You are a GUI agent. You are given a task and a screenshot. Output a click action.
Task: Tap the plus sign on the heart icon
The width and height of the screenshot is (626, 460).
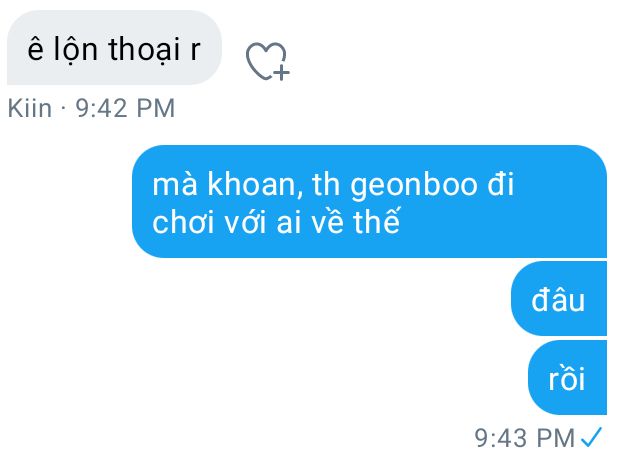click(x=282, y=73)
